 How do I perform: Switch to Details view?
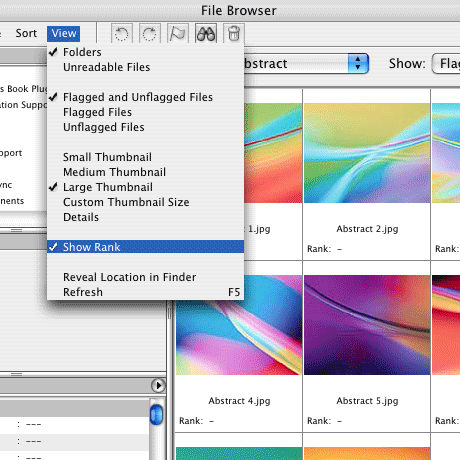145,217
